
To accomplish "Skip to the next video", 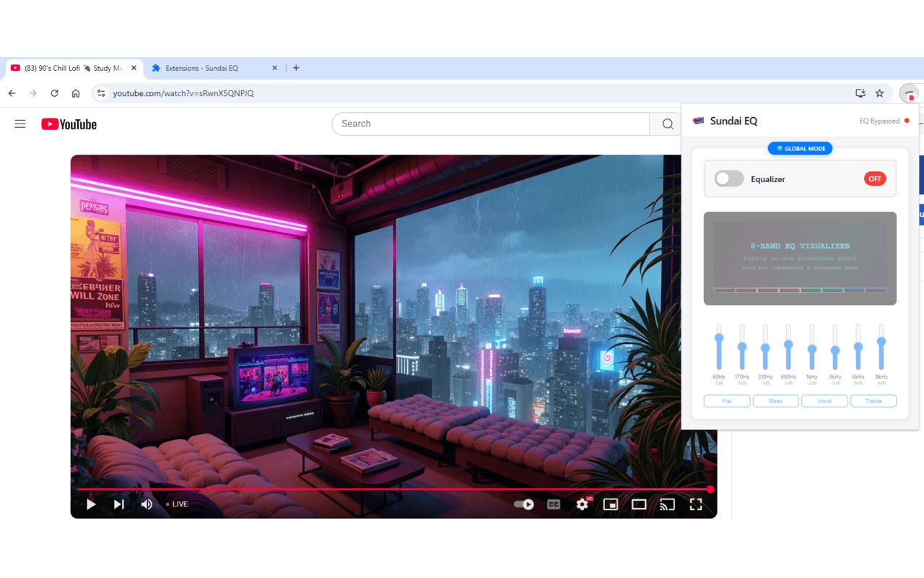I will coord(119,504).
